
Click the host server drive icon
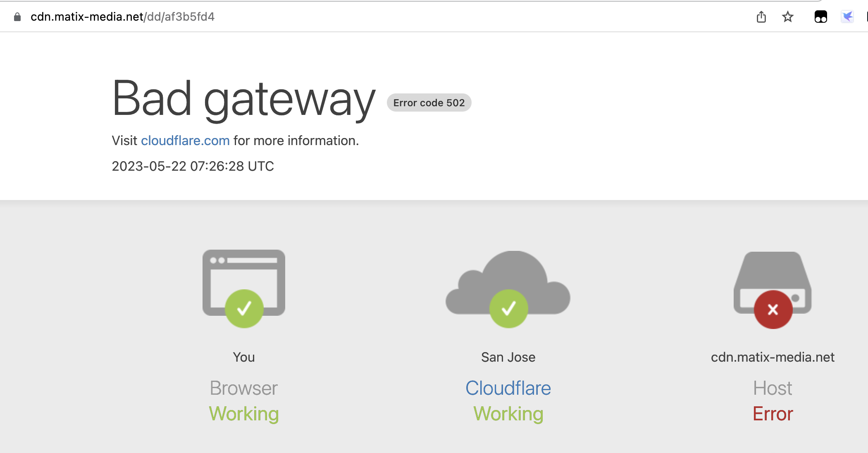click(772, 273)
